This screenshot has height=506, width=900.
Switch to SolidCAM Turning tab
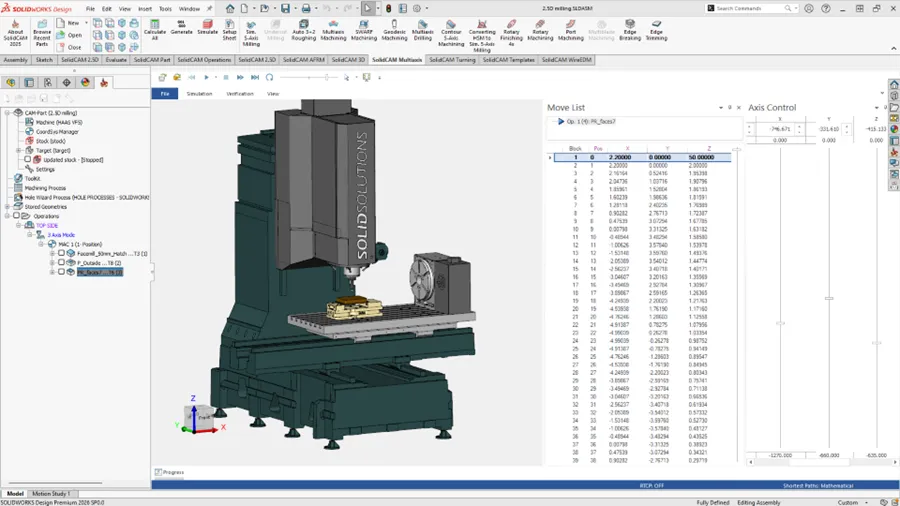coord(452,60)
